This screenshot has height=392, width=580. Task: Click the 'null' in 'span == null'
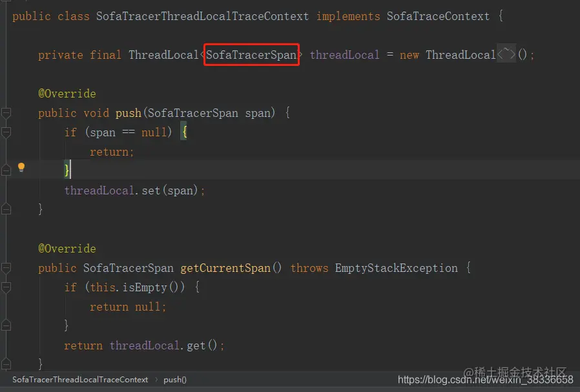(x=154, y=132)
